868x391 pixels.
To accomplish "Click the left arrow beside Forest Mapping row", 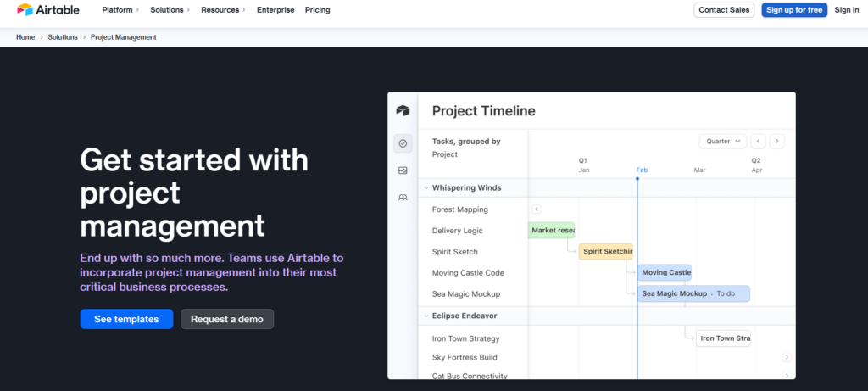I will pos(536,209).
